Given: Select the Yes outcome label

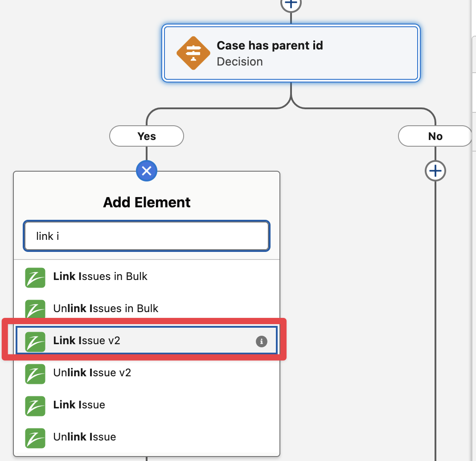Looking at the screenshot, I should click(x=147, y=136).
